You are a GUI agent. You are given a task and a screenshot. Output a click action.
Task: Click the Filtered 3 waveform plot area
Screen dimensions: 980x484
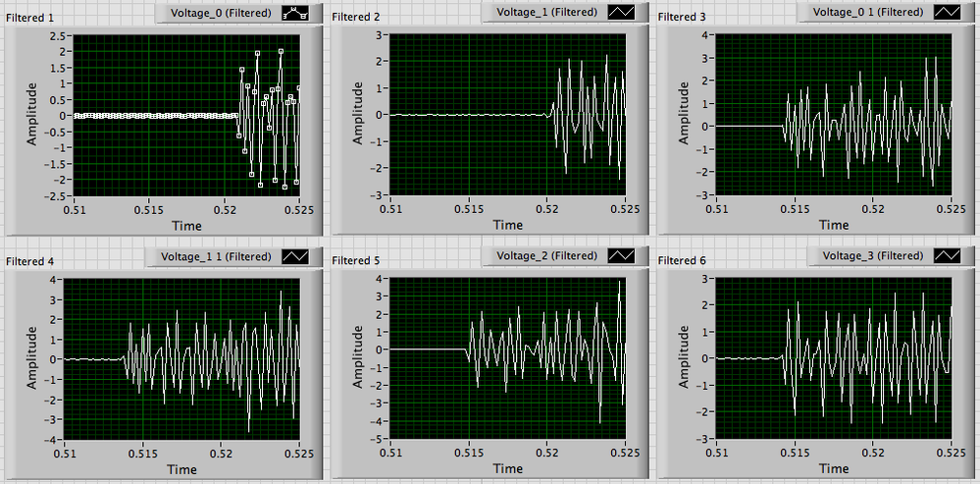[834, 115]
